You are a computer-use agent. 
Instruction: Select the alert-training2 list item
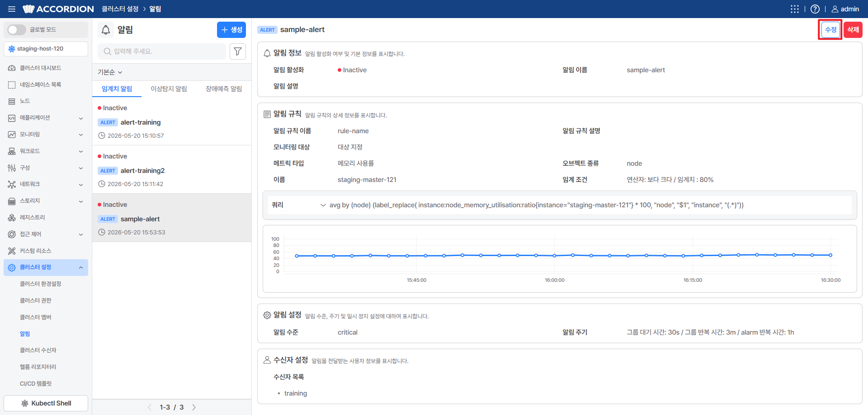click(x=172, y=170)
